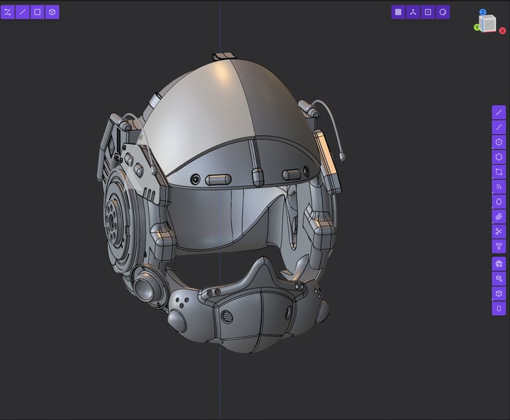Select the connected-nodes tool

499,246
